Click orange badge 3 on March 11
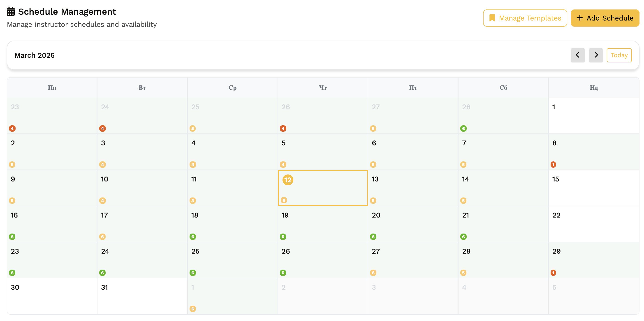 pyautogui.click(x=192, y=201)
